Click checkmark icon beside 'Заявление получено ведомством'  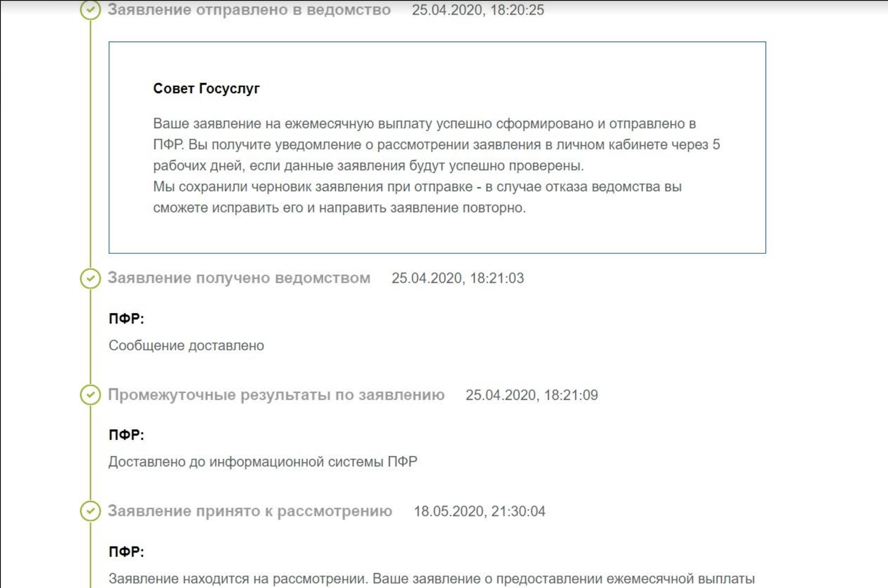tap(90, 278)
